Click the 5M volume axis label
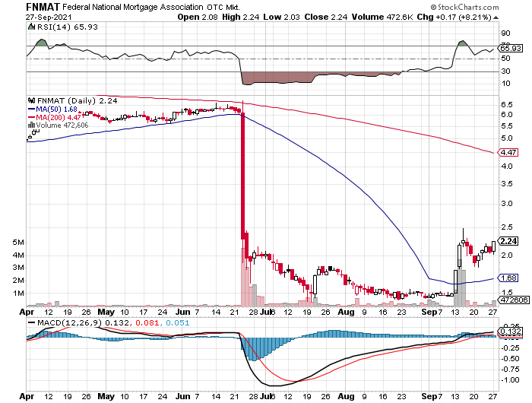Image resolution: width=532 pixels, height=403 pixels. tap(18, 243)
